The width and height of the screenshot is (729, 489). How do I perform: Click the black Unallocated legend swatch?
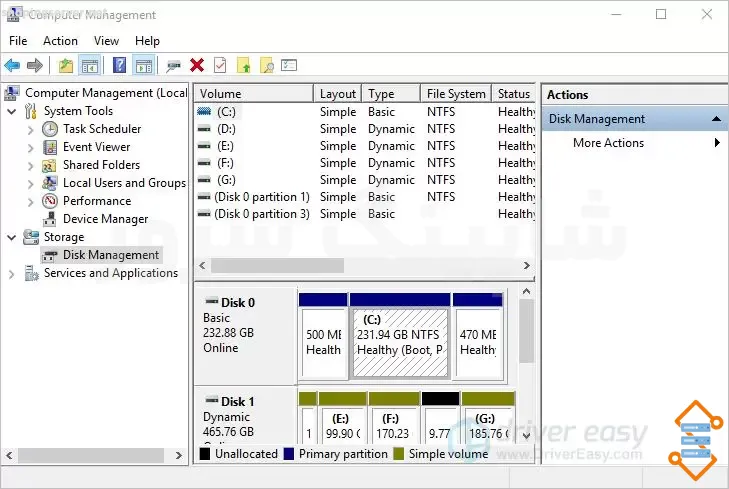tap(205, 454)
